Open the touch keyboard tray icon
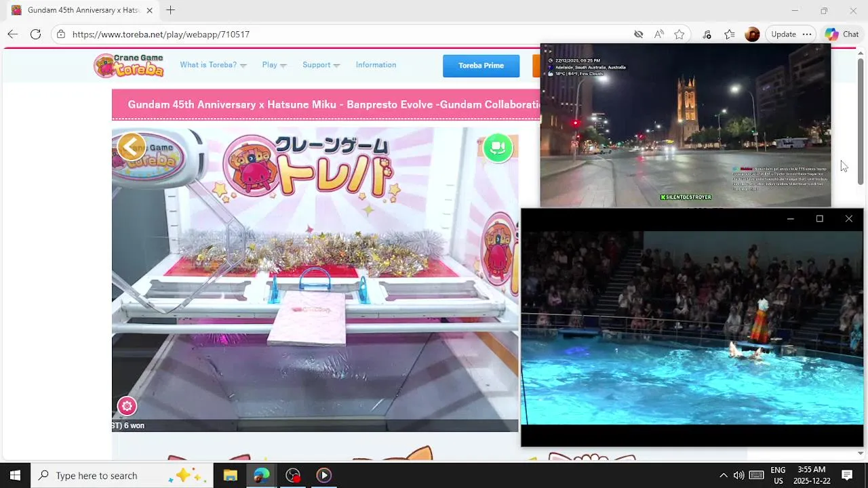868x488 pixels. tap(757, 475)
